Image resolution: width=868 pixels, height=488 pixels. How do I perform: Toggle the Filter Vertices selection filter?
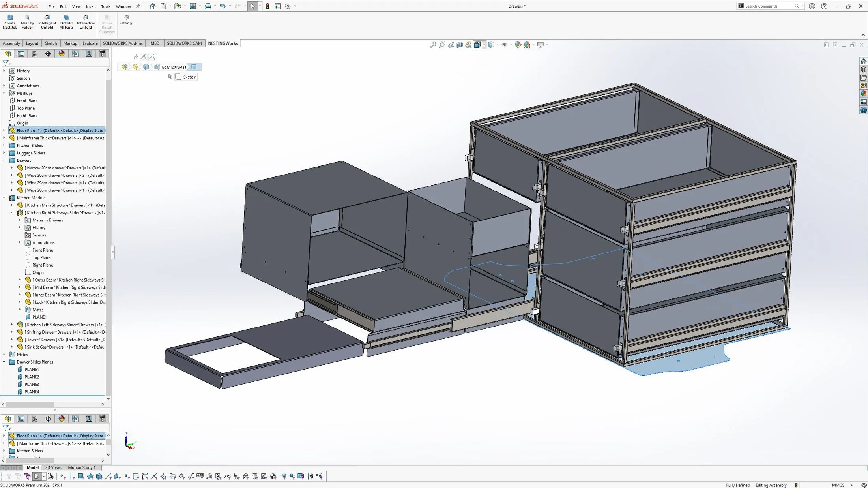click(x=63, y=477)
